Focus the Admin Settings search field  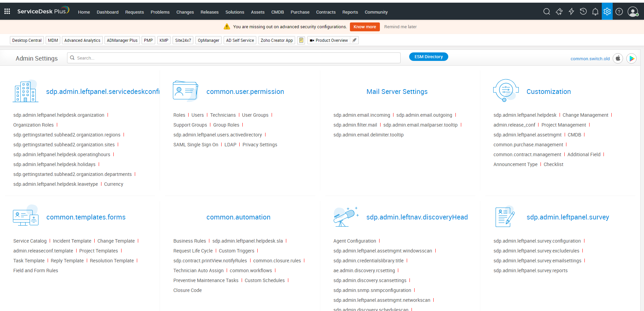[234, 58]
